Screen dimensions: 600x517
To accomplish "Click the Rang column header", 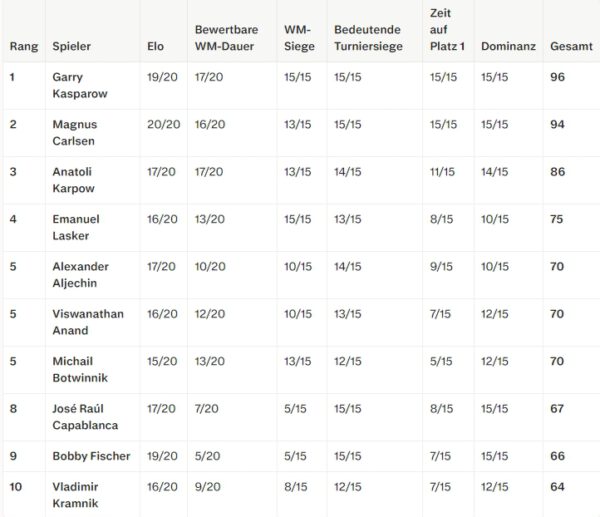I will coord(24,46).
